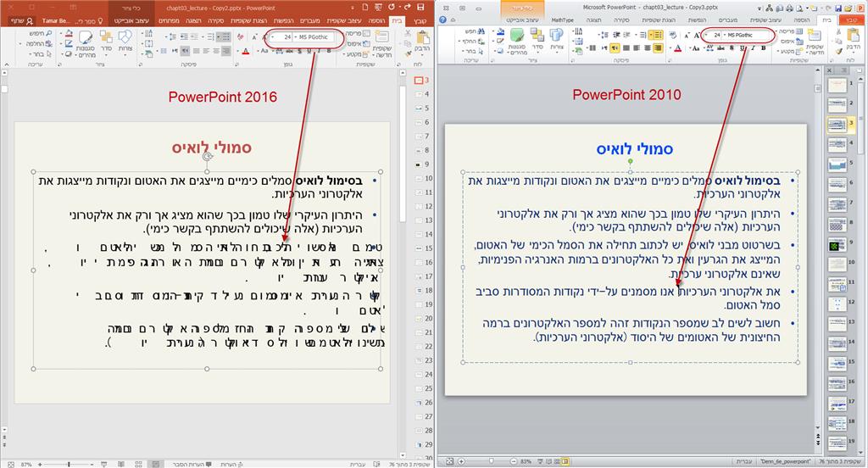Click Replace (החלף) in PowerPoint 2010 editing group
The height and width of the screenshot is (468, 868).
pos(473,42)
